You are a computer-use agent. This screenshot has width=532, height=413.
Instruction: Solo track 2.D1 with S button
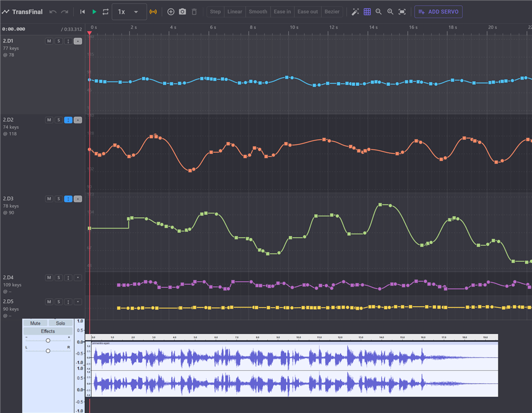click(59, 41)
